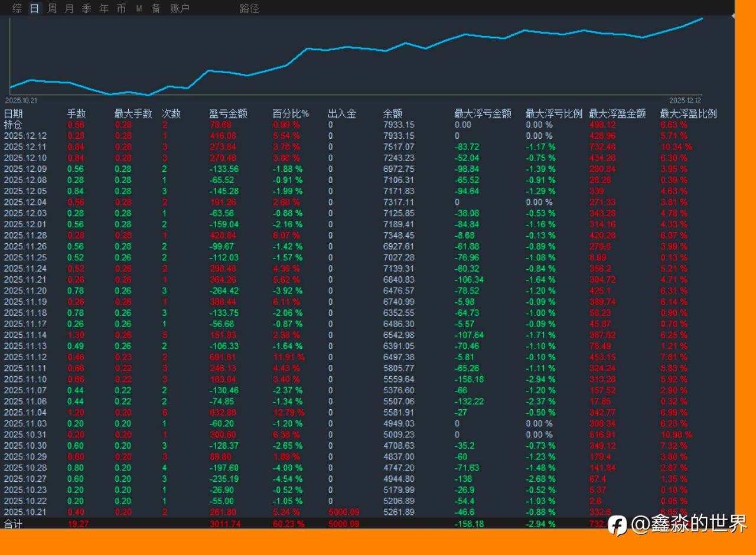
Task: Click the 百分比% column header
Action: 291,113
